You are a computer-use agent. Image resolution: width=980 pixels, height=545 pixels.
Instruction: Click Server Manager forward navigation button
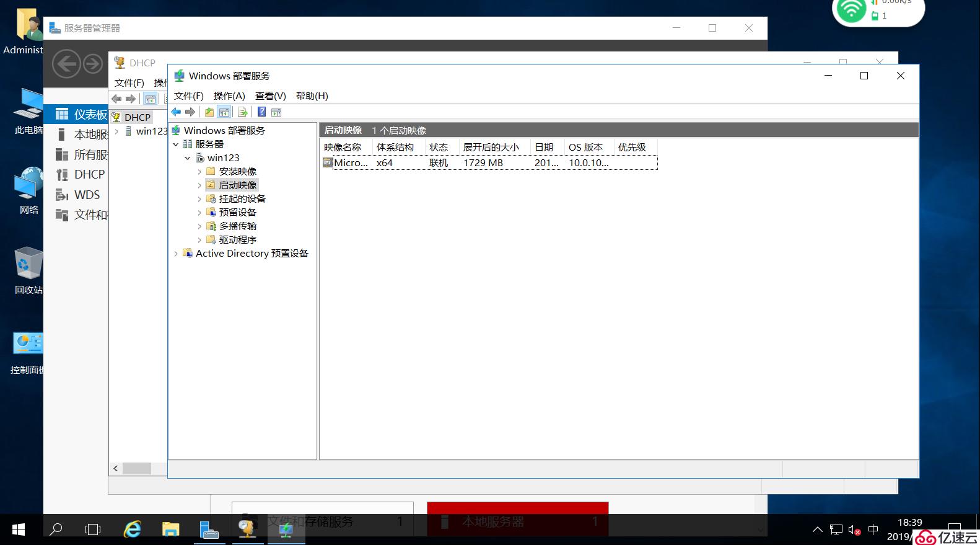(93, 64)
